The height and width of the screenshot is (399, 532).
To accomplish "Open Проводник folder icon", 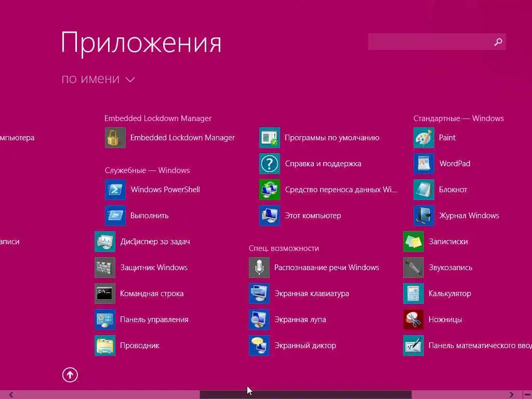I will click(x=105, y=345).
